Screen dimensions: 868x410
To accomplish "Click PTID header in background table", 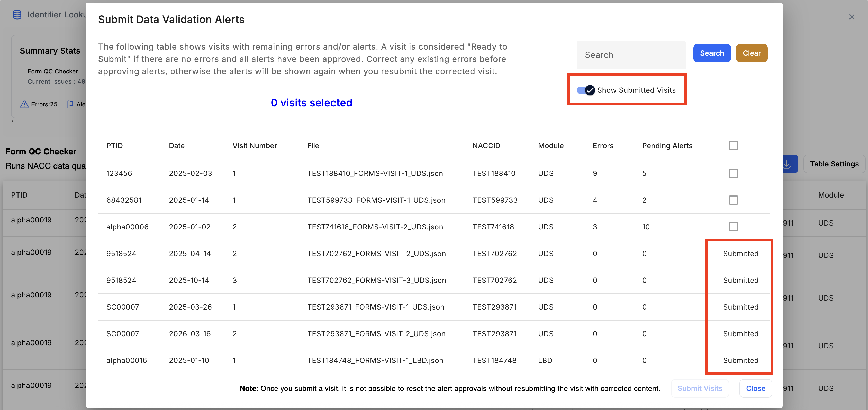I will [19, 195].
